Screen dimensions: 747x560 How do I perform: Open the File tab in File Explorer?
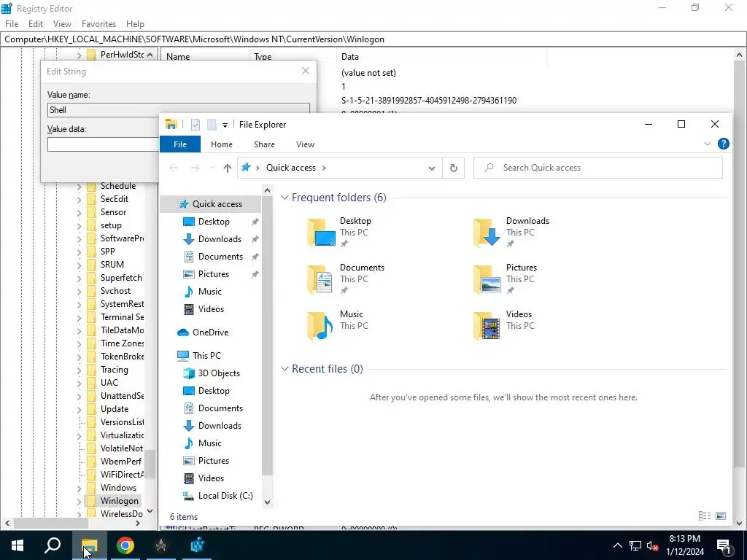[180, 144]
